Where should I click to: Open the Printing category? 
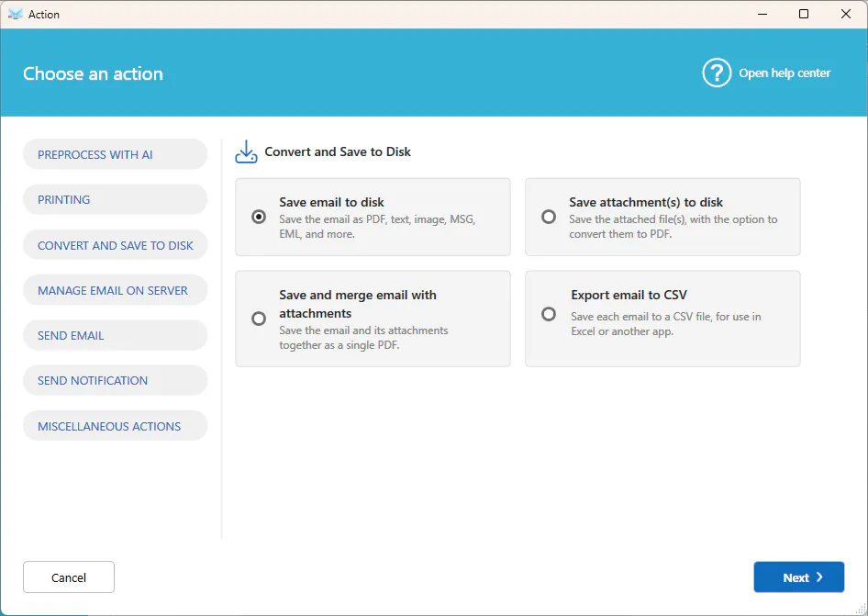tap(115, 199)
